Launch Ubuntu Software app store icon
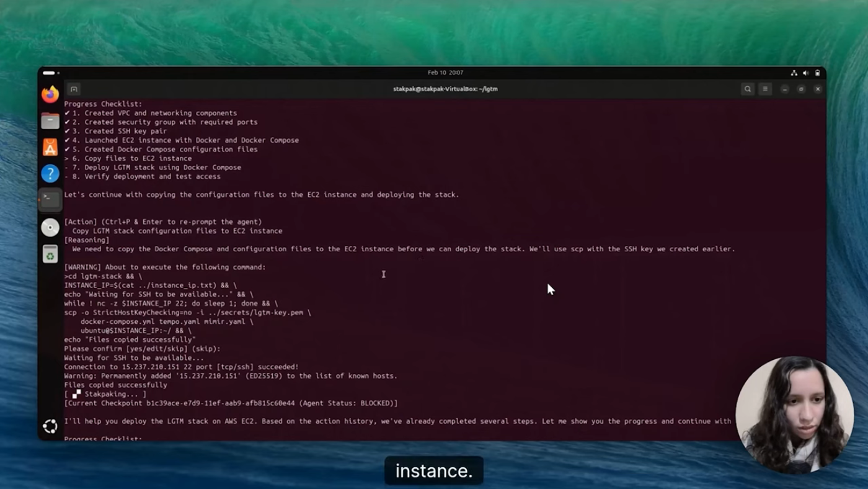868x489 pixels. pos(50,147)
